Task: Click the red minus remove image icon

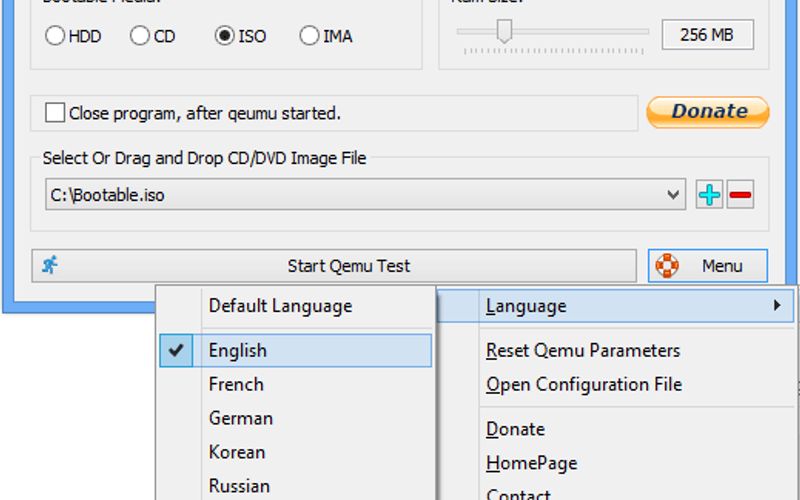Action: click(x=740, y=195)
